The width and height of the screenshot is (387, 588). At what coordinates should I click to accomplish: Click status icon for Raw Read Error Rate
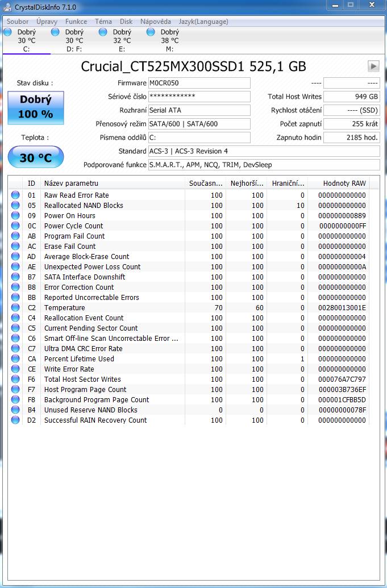15,195
